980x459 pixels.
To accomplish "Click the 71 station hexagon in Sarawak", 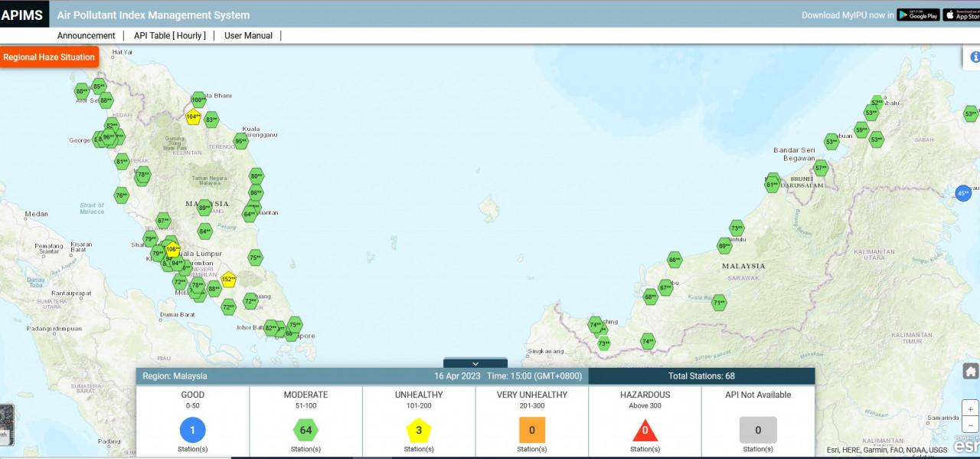I will pyautogui.click(x=719, y=303).
